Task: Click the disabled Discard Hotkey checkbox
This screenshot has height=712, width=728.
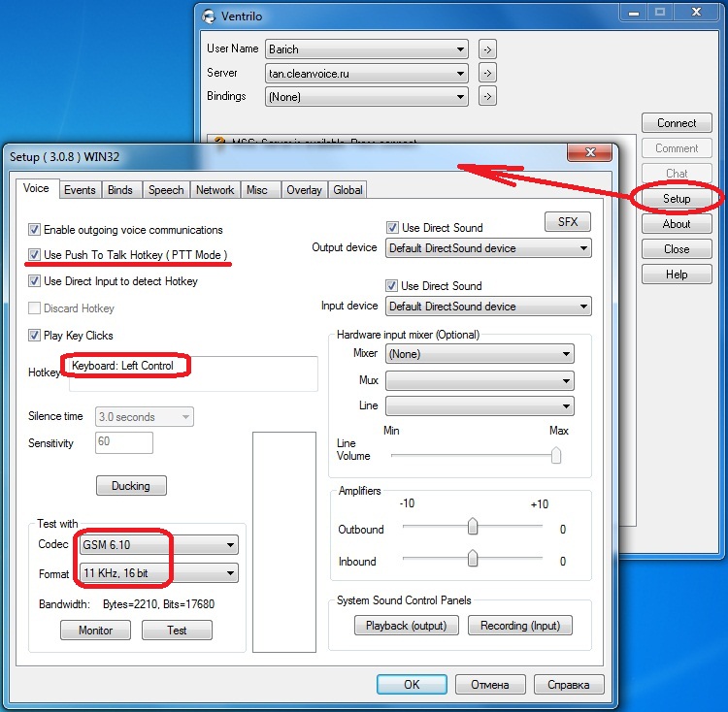Action: point(34,308)
